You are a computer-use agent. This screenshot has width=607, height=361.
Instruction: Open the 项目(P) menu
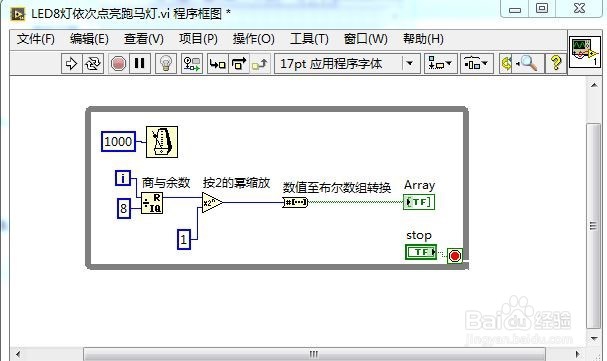(x=198, y=39)
